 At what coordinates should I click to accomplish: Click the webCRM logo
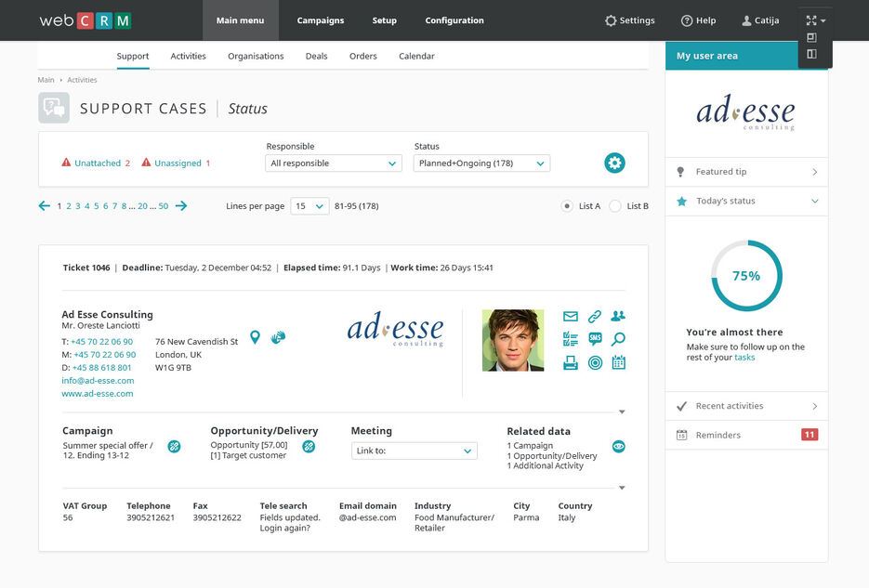pyautogui.click(x=86, y=20)
